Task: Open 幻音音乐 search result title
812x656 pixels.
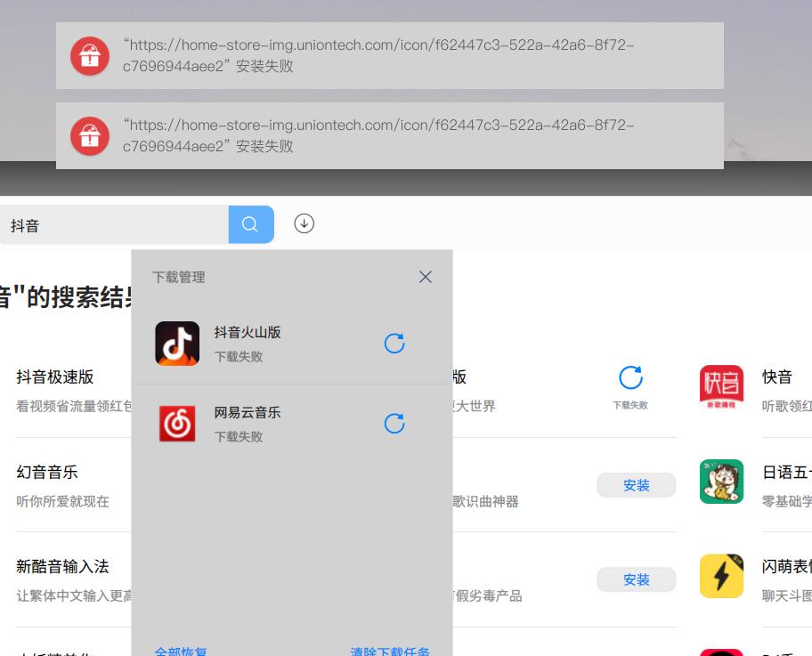Action: coord(47,473)
